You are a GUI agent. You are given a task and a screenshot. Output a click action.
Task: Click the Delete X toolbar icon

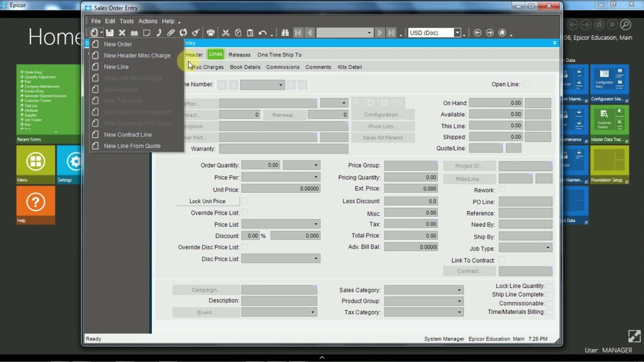(122, 33)
